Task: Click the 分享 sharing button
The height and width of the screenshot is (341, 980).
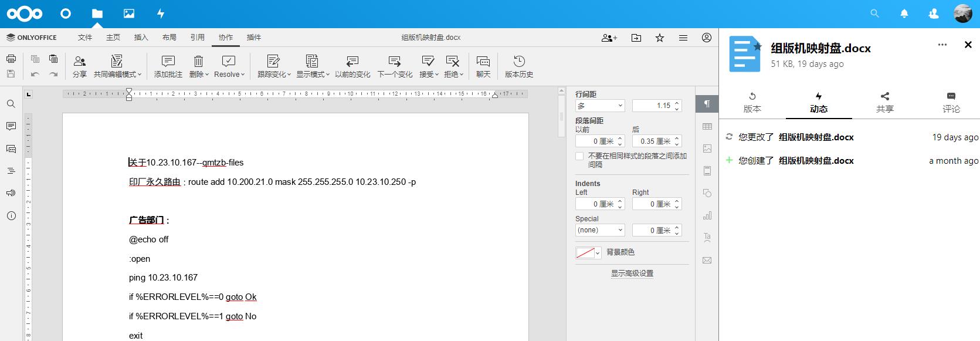Action: coord(80,66)
